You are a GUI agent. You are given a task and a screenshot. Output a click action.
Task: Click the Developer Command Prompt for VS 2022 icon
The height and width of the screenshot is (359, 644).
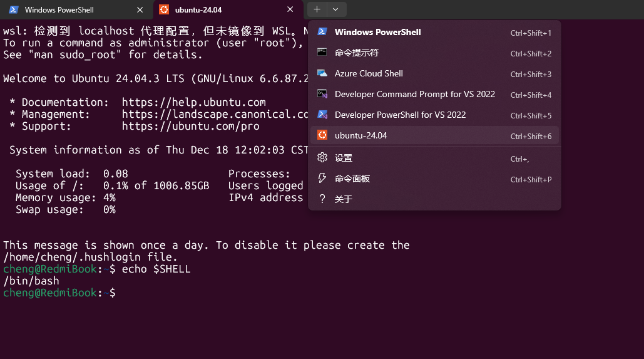322,94
